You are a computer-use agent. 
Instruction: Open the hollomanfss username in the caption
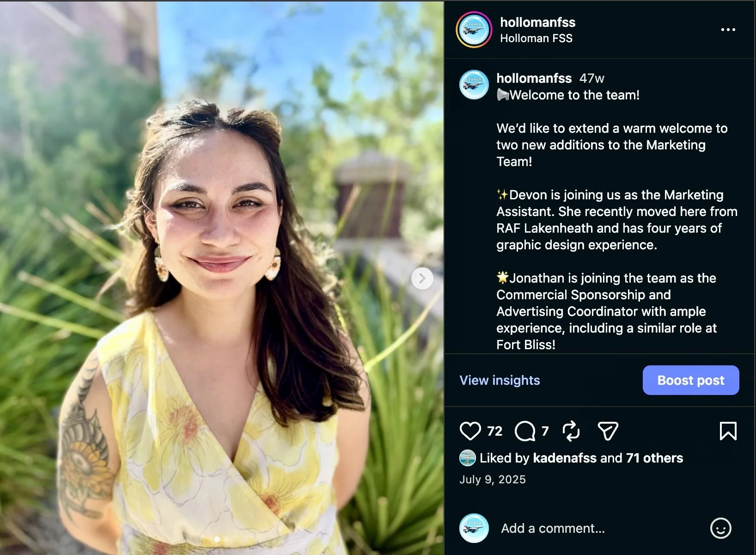pyautogui.click(x=534, y=78)
